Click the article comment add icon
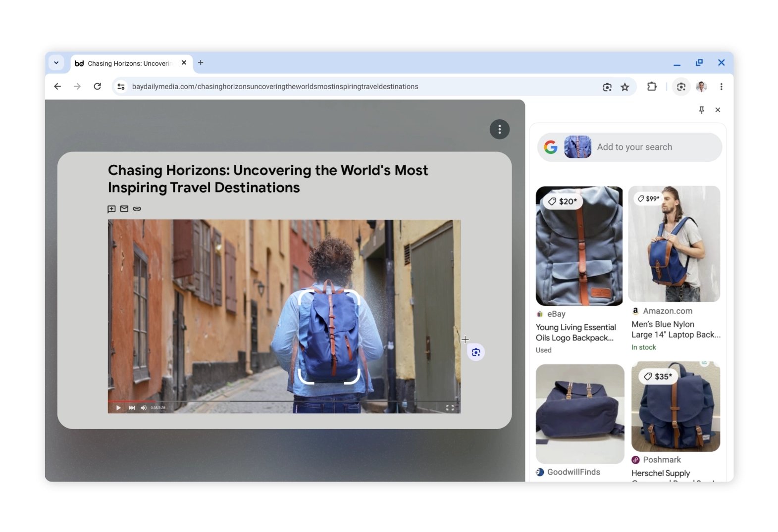 coord(112,209)
